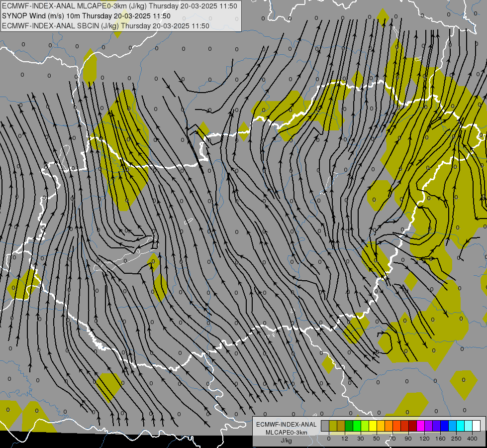Click the sky blue legend swatch
Image resolution: width=487 pixels, height=448 pixels.
tap(453, 426)
